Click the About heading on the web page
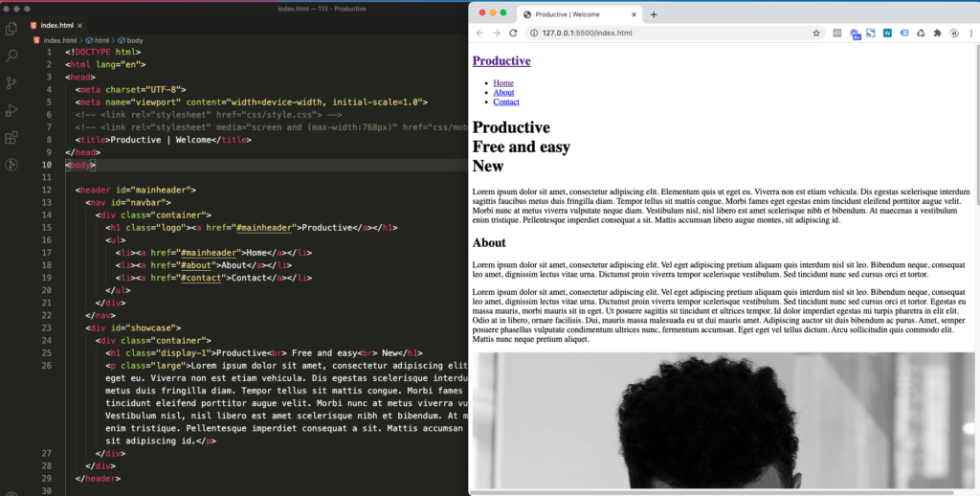The height and width of the screenshot is (496, 980). click(489, 242)
